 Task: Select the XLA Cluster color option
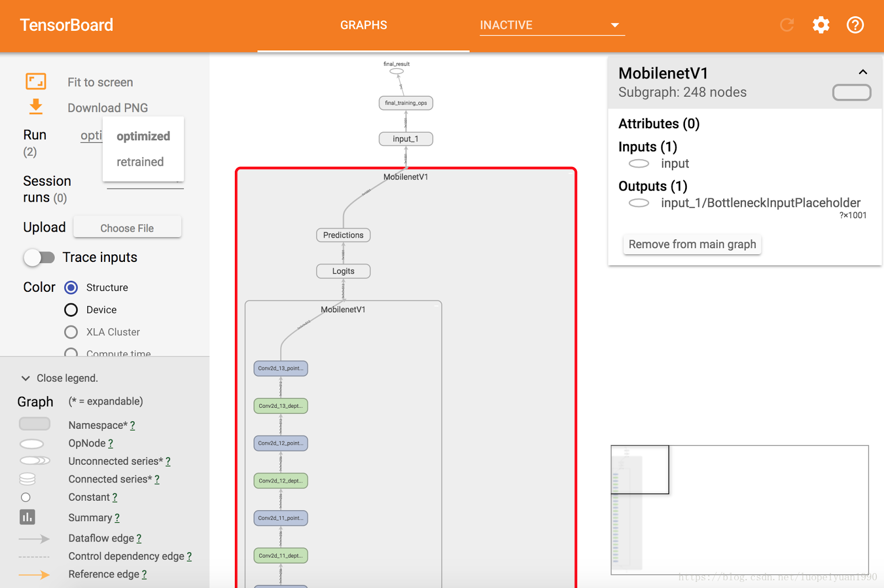(x=71, y=332)
